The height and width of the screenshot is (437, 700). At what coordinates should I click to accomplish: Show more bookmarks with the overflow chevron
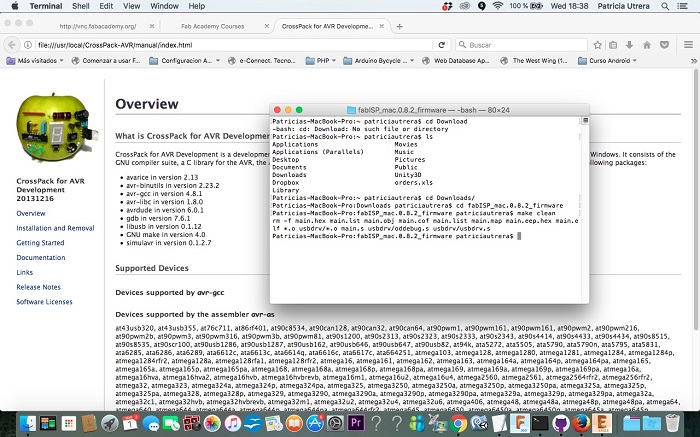[694, 61]
